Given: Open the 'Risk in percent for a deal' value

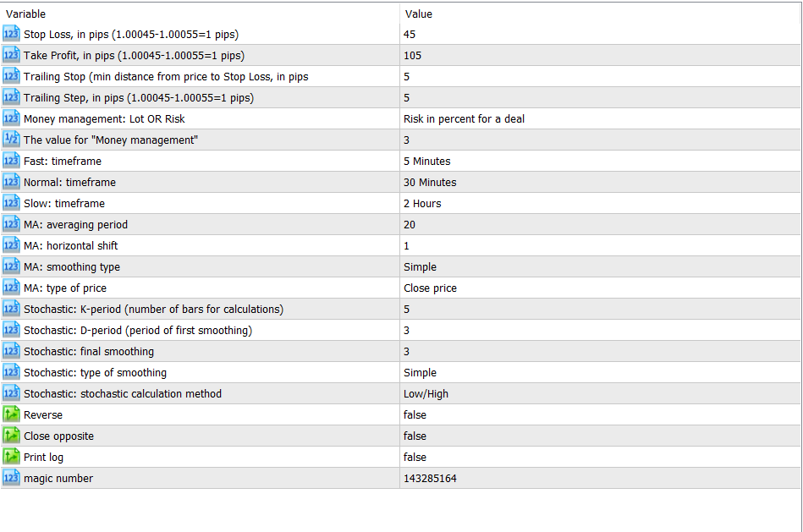Looking at the screenshot, I should (464, 118).
